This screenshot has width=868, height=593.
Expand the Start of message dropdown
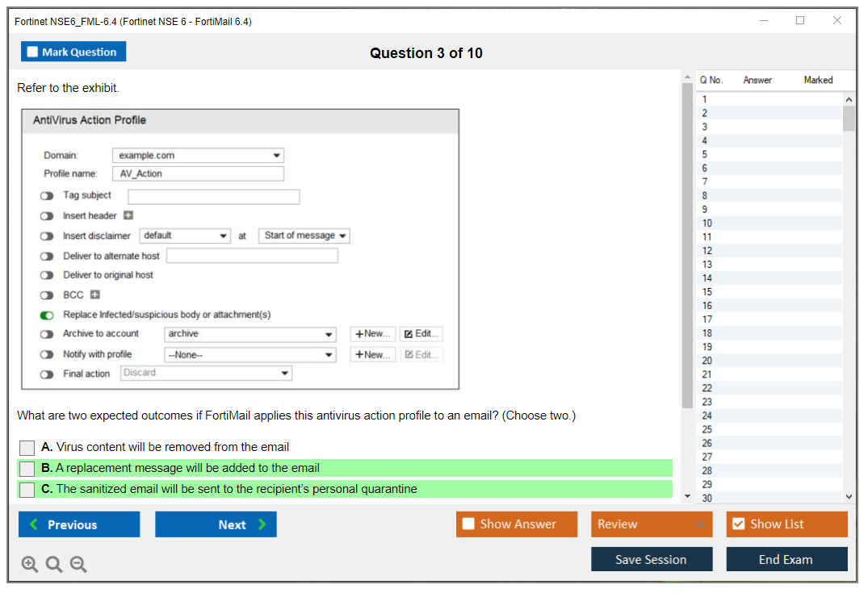pyautogui.click(x=304, y=236)
